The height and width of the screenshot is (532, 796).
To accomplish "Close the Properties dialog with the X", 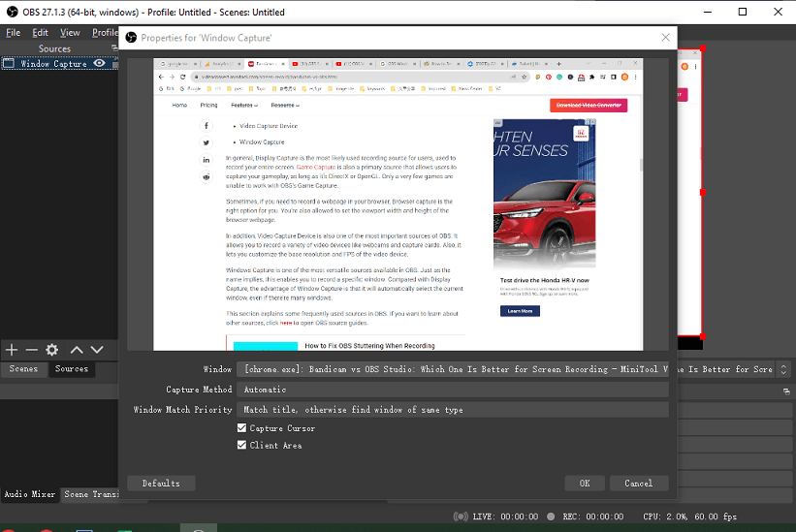I will coord(665,38).
